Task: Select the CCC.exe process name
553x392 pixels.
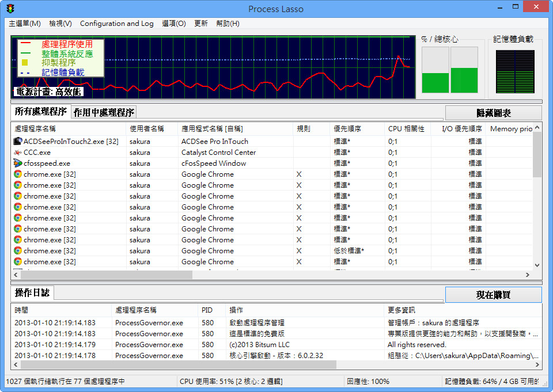Action: point(37,153)
